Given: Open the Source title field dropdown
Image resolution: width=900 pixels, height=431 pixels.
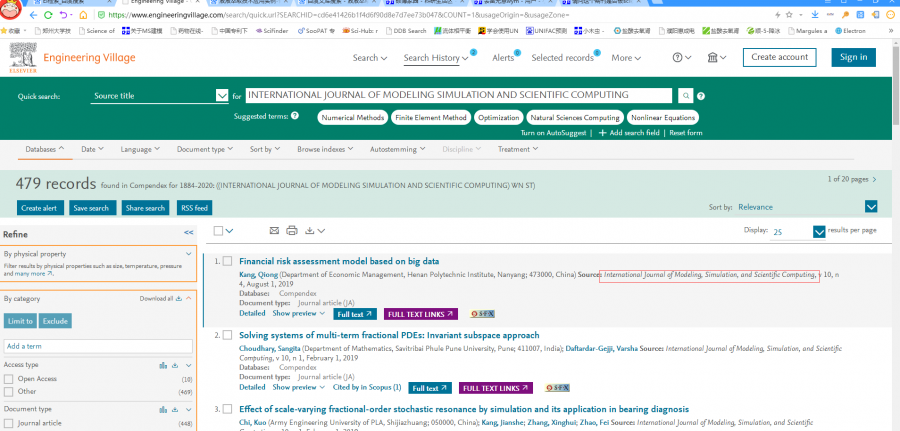Looking at the screenshot, I should 221,96.
